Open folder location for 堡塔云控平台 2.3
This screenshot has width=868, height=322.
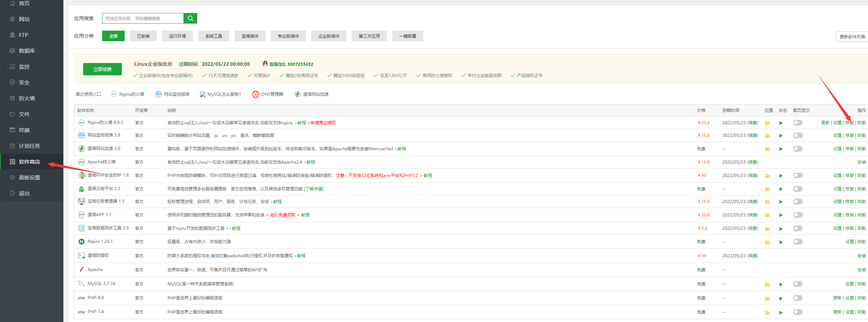[767, 189]
